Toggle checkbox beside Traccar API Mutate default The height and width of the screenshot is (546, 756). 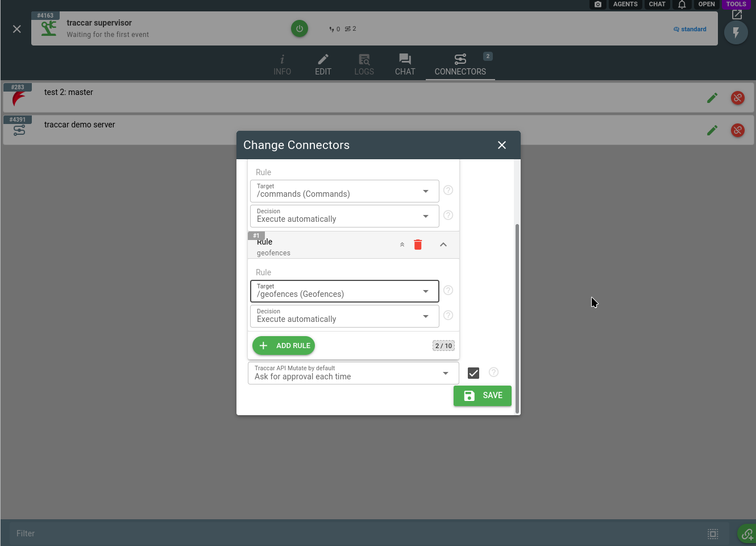[473, 373]
